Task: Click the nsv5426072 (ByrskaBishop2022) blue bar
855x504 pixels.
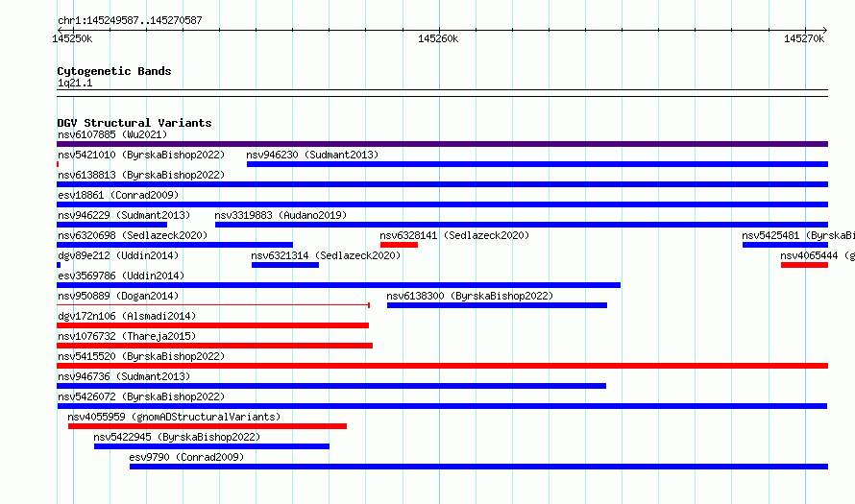Action: [x=442, y=406]
